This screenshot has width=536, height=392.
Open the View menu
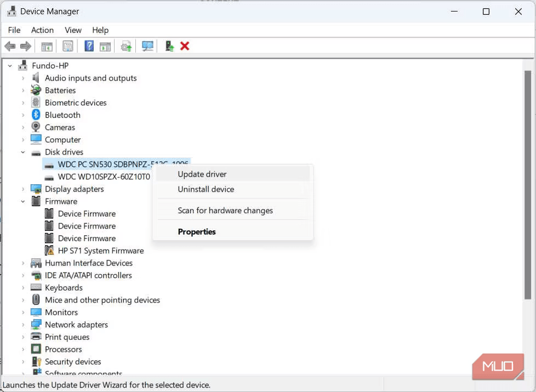(73, 30)
